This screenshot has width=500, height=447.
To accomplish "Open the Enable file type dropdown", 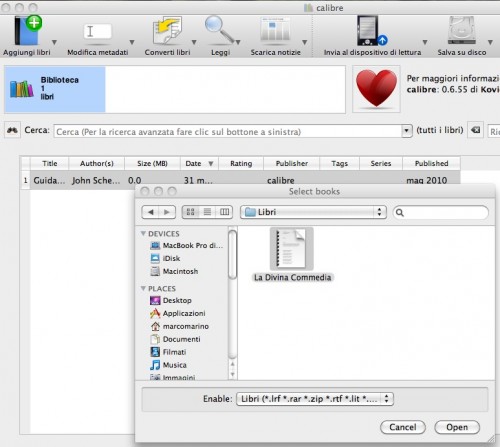I will 315,399.
